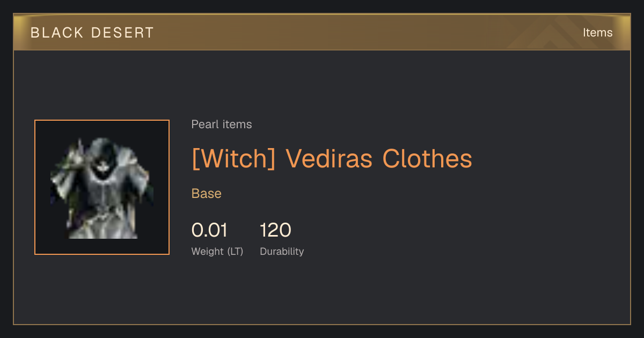Click the 120 durability value
Screen dimensions: 644x338
(275, 230)
